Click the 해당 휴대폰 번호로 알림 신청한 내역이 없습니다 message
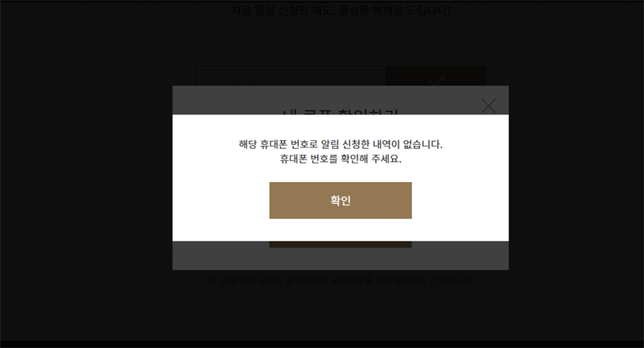The image size is (644, 348). tap(341, 144)
